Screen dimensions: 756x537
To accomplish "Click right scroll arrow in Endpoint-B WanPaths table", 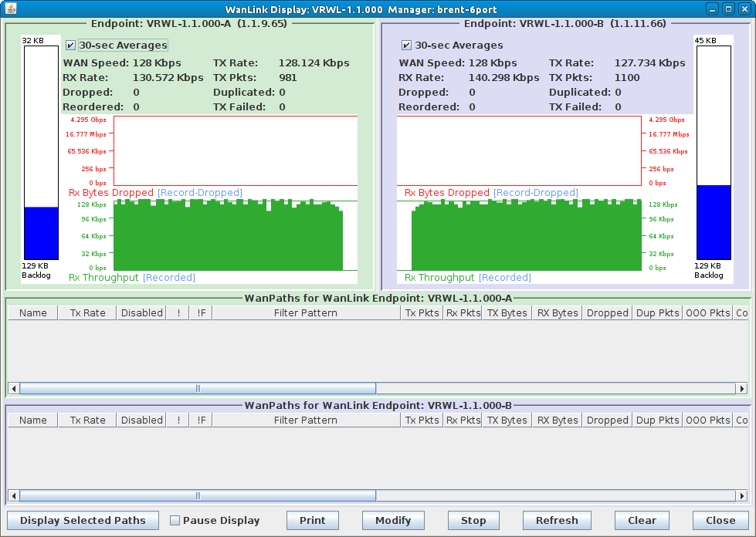I will click(x=742, y=495).
